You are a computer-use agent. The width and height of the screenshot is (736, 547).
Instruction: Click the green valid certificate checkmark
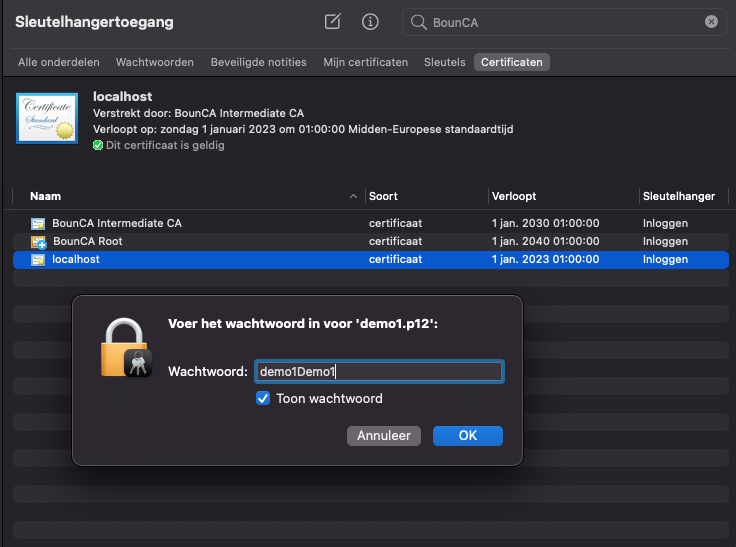[98, 145]
